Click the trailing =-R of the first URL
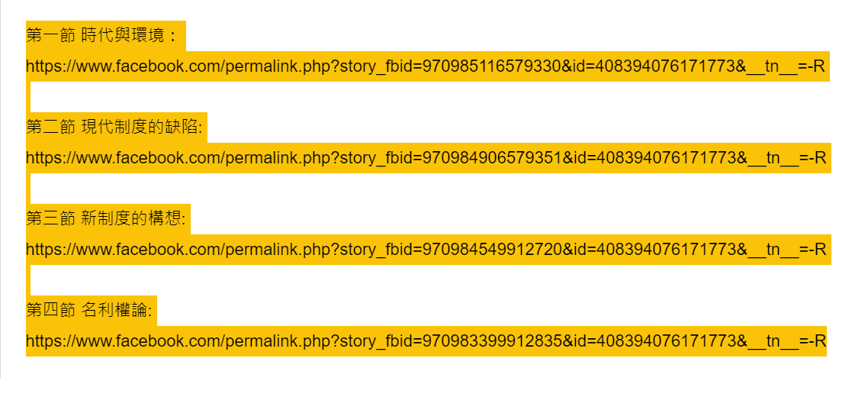Image resolution: width=868 pixels, height=397 pixels. pos(812,66)
